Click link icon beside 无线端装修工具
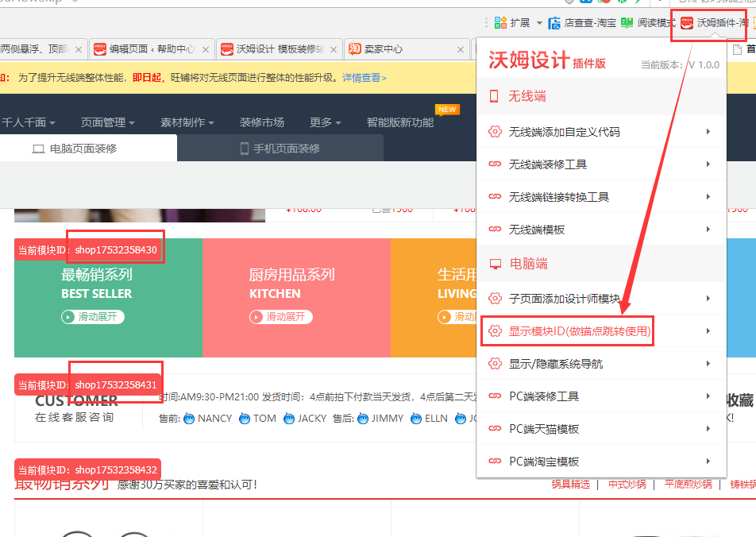The height and width of the screenshot is (537, 756). pos(495,164)
